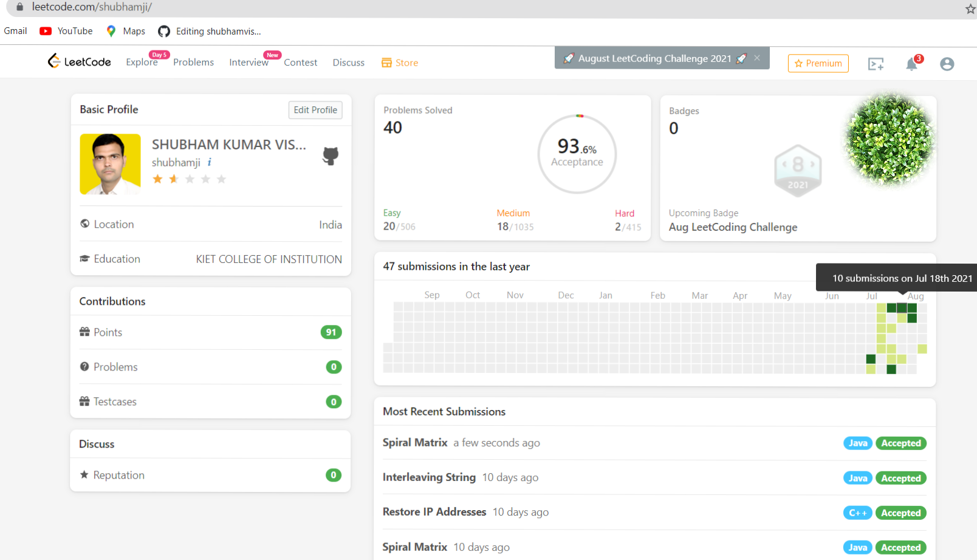Click the Easy 20/506 stat
Screen dimensions: 977x560
399,220
